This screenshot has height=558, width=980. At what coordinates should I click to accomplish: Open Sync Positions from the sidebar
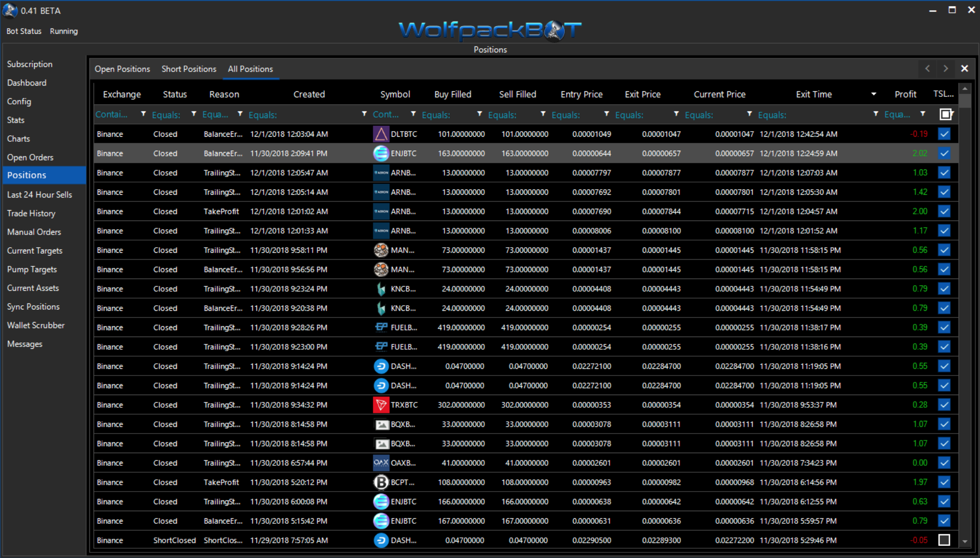(x=33, y=307)
